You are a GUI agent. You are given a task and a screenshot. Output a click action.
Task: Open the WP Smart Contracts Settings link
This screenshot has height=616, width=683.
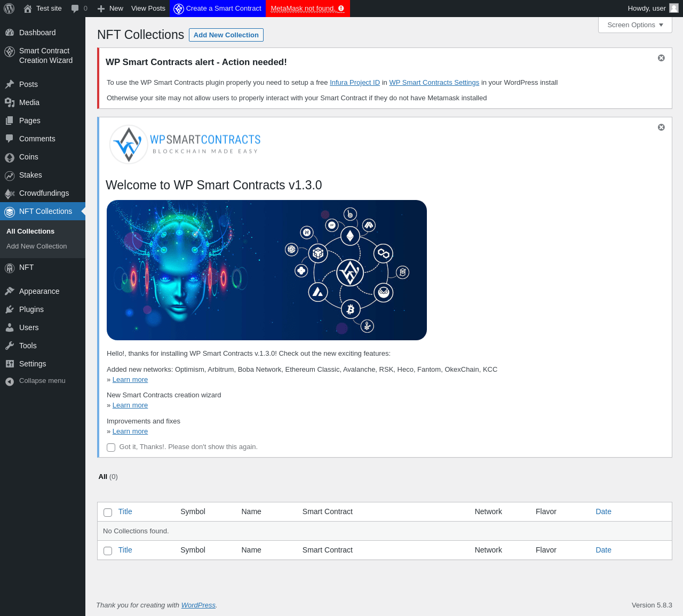click(434, 83)
